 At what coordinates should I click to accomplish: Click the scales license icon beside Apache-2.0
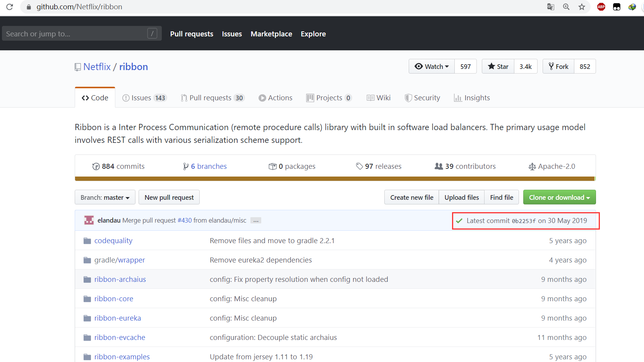[x=532, y=166]
